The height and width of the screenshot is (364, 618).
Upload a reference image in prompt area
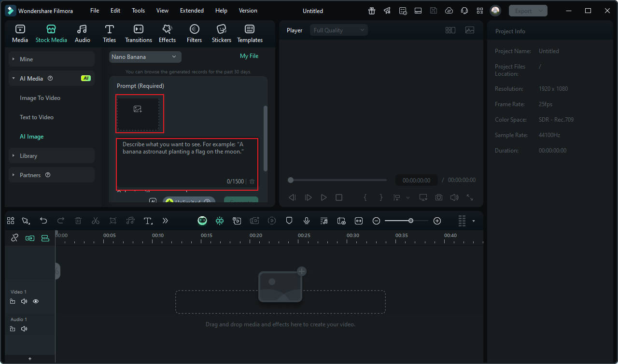click(138, 113)
